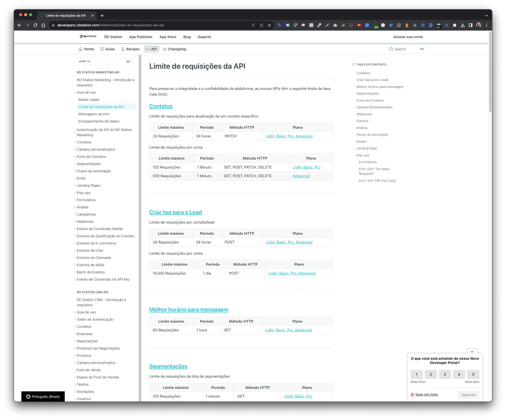Expand the Webhooks sidebar section
Viewport: 506px width, 420px height.
tap(85, 222)
